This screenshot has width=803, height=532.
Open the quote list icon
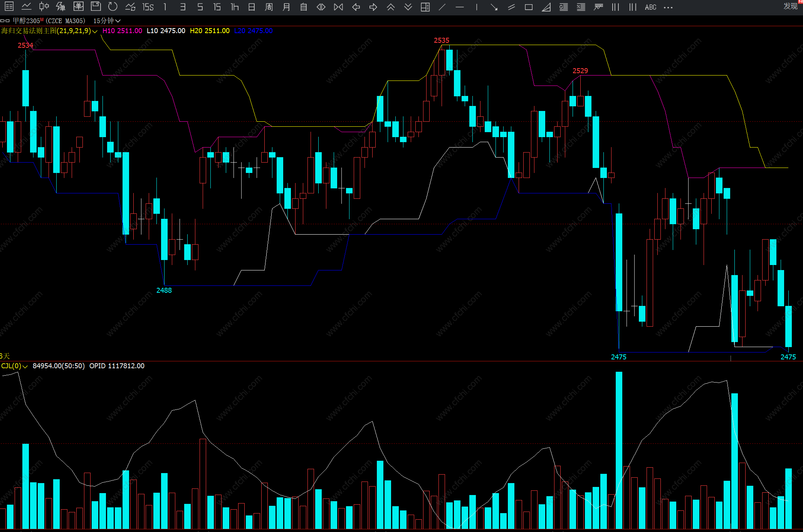pos(9,7)
